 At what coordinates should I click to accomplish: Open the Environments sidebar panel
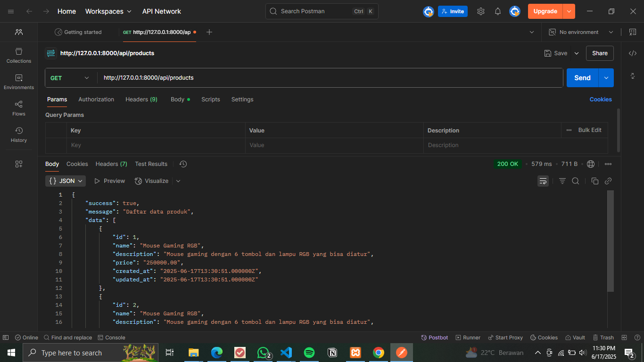click(19, 82)
